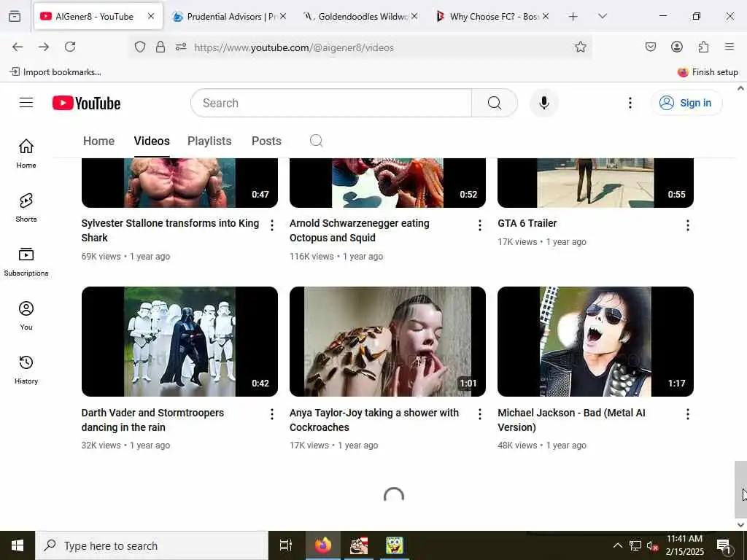Open the Firefox application menu
Image resolution: width=747 pixels, height=560 pixels.
pyautogui.click(x=729, y=47)
